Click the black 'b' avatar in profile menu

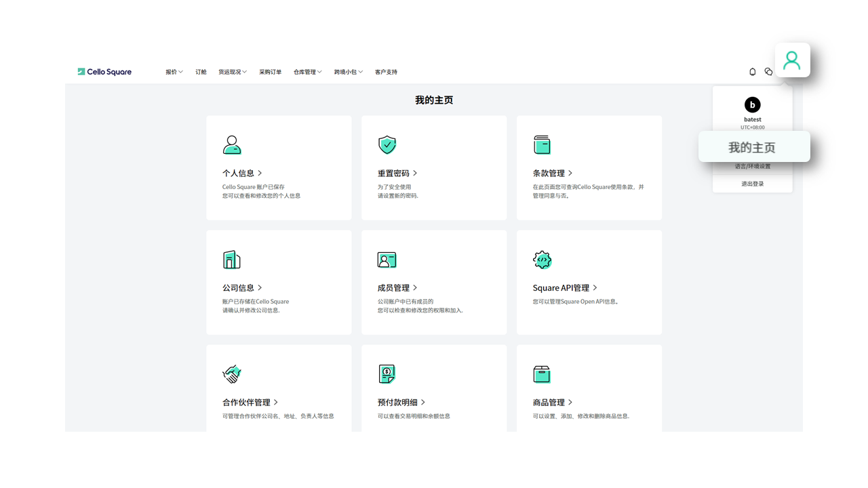coord(752,105)
